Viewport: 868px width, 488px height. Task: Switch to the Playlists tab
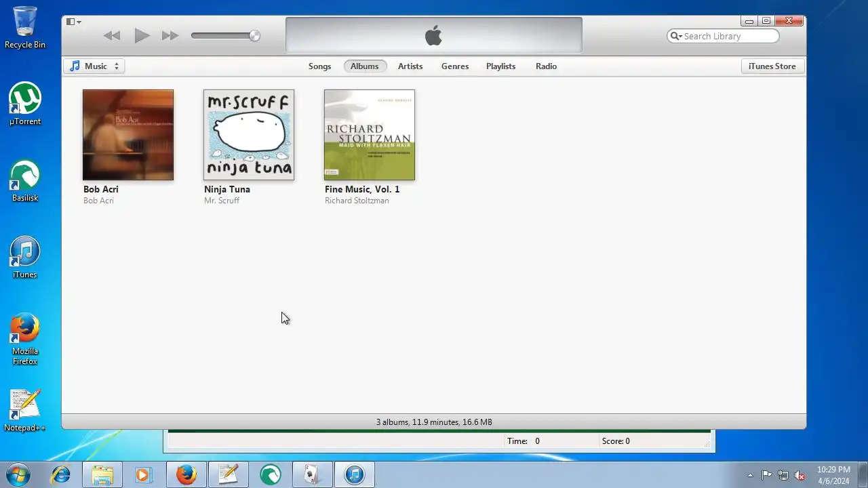click(x=500, y=66)
